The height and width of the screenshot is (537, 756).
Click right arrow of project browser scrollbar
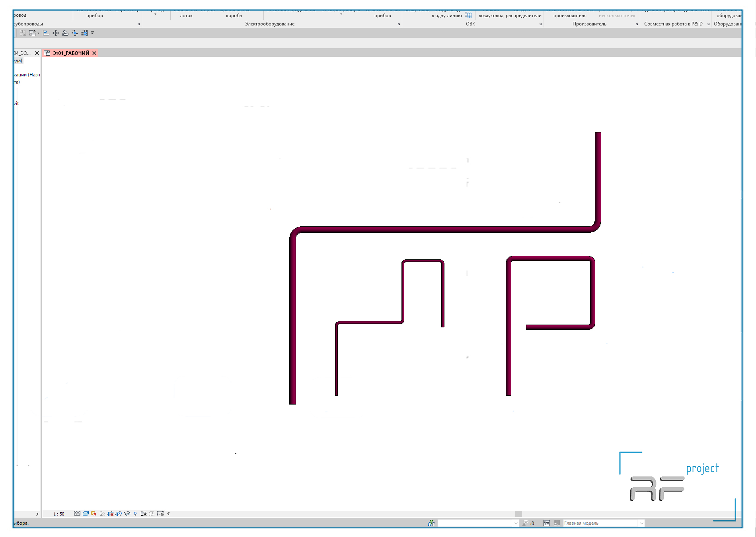37,514
